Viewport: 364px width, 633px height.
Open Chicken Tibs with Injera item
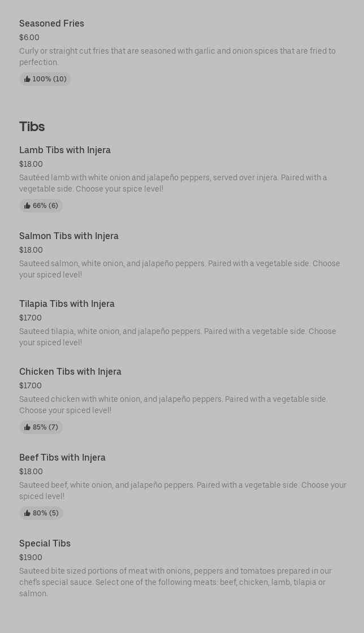click(x=70, y=371)
